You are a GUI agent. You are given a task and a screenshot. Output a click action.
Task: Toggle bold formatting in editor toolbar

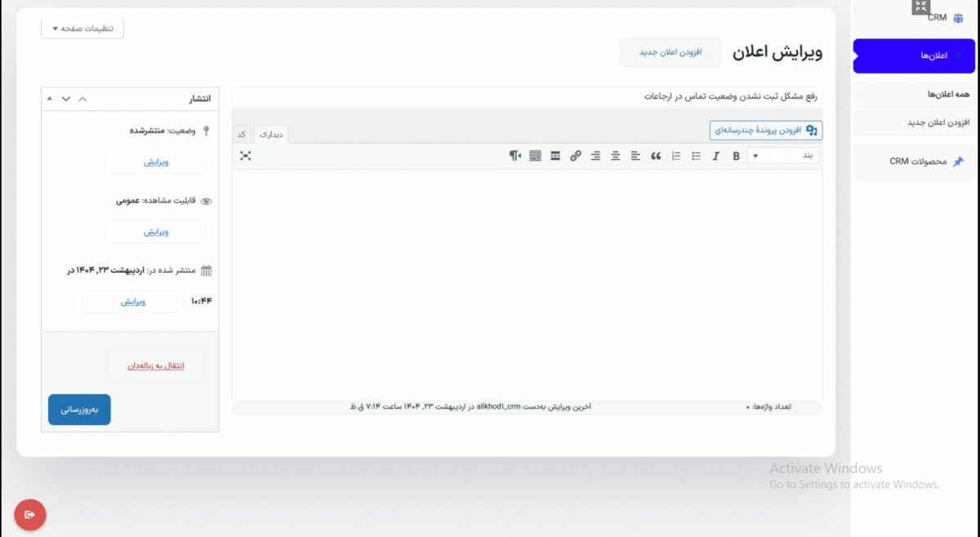click(736, 156)
